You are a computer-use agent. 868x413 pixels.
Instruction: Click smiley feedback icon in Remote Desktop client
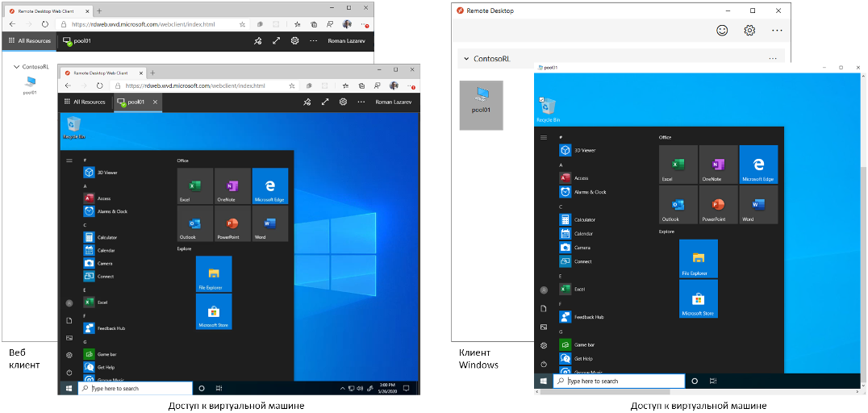point(722,31)
